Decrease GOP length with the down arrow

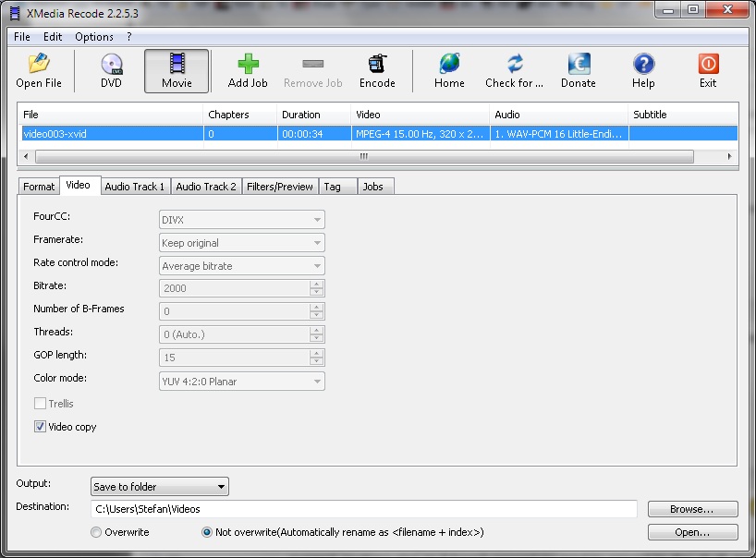click(317, 361)
